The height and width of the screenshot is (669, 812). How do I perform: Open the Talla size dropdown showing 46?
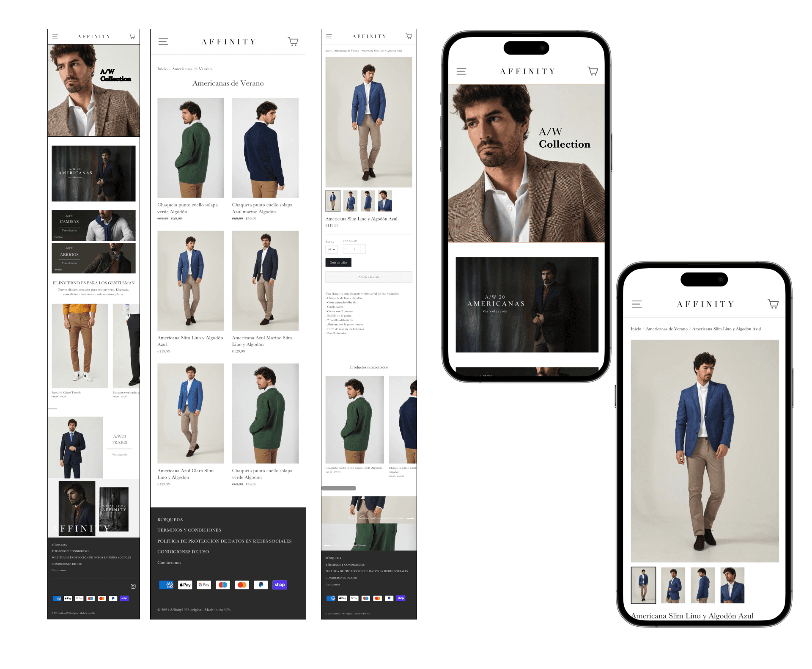point(332,249)
